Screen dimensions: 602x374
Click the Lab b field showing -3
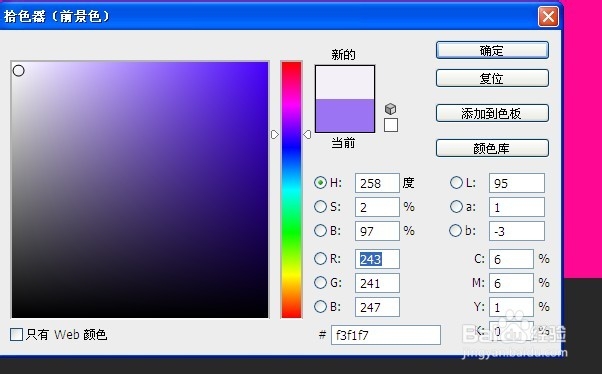coord(517,231)
